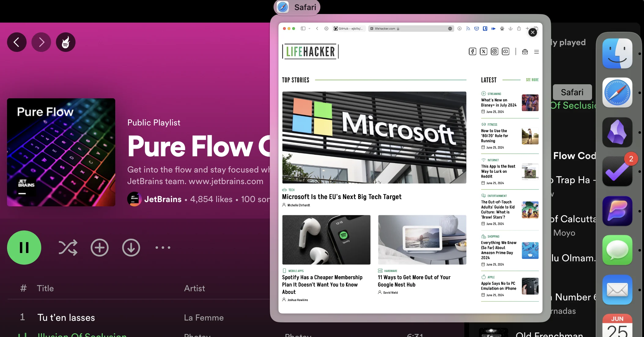Pause playback with the green button
Viewport: 644px width, 337px height.
[24, 248]
